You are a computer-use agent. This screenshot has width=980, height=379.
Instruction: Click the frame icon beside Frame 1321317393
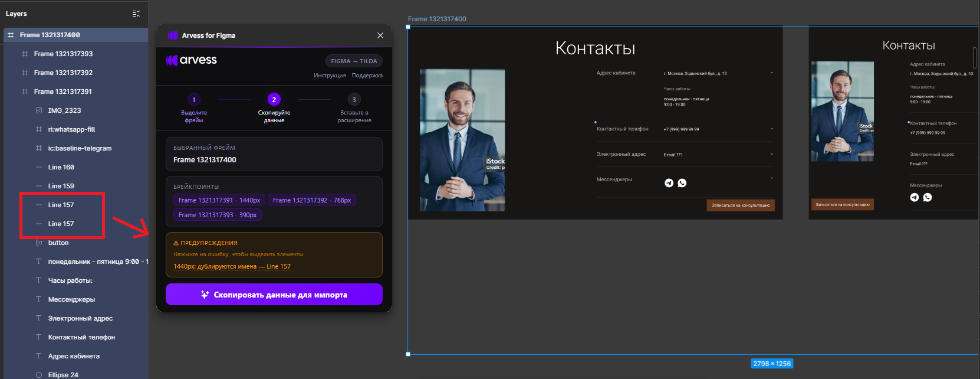coord(25,54)
